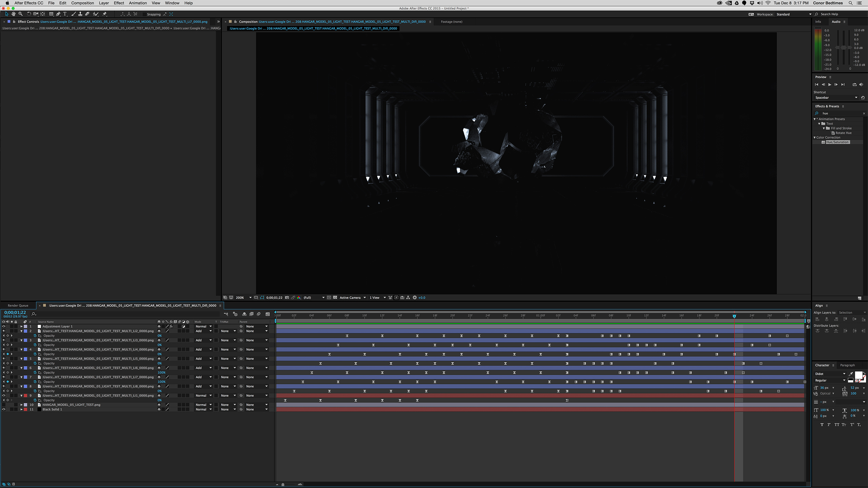
Task: Open the Animation menu
Action: click(138, 3)
